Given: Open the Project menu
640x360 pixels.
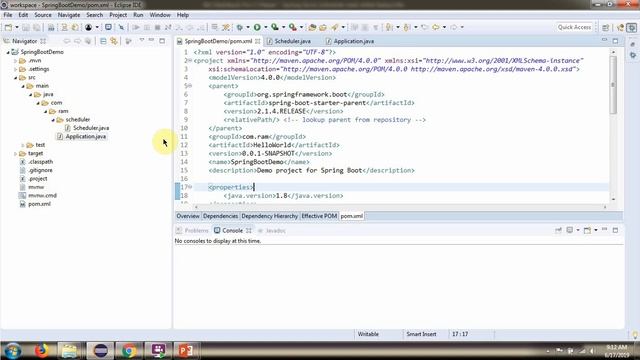Looking at the screenshot, I should (118, 15).
